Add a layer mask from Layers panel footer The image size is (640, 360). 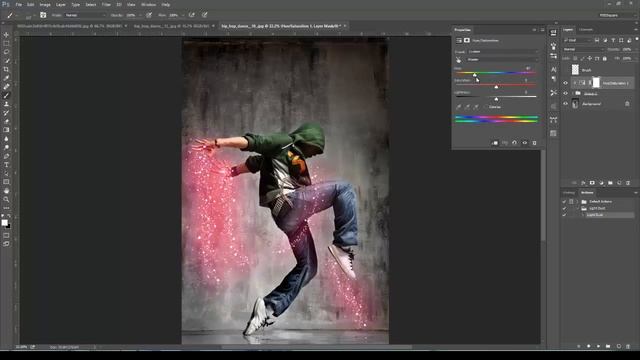(592, 183)
